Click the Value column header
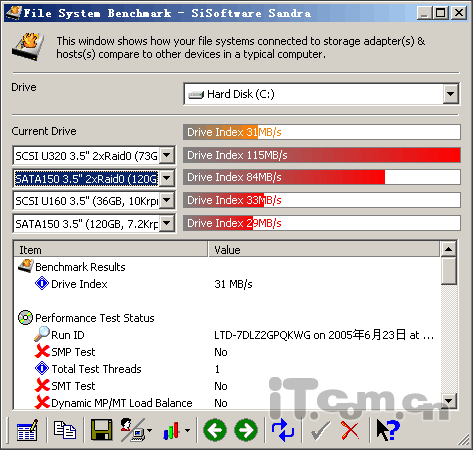Viewport: 473px width, 450px height. 324,249
